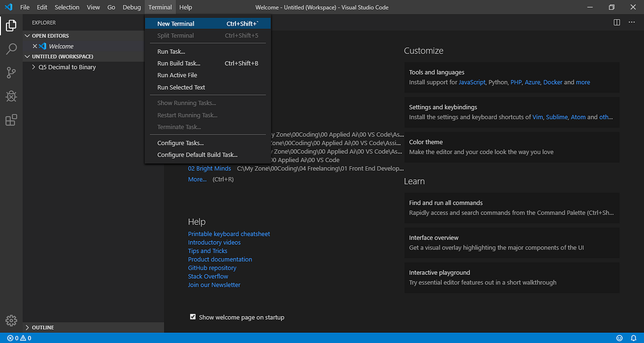Click the JavaScript language link
The height and width of the screenshot is (343, 644).
[472, 82]
